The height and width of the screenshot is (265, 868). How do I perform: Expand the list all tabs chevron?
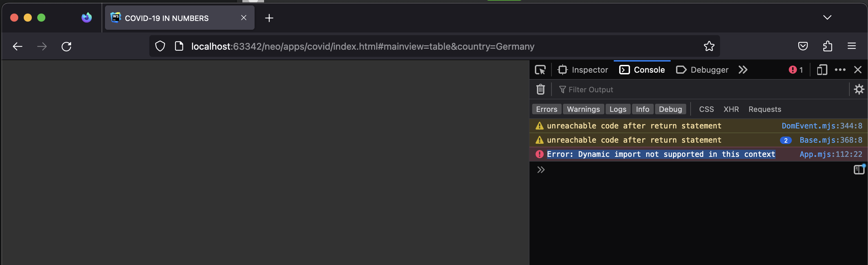click(827, 18)
